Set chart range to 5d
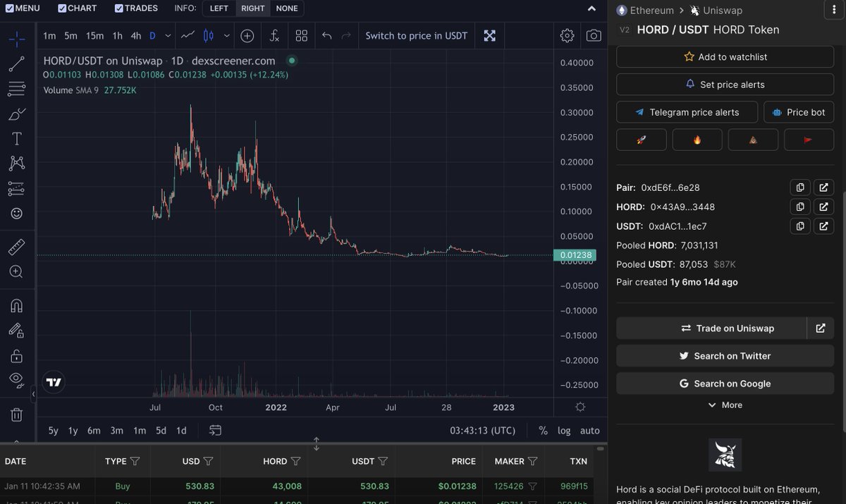The width and height of the screenshot is (846, 504). [x=161, y=431]
